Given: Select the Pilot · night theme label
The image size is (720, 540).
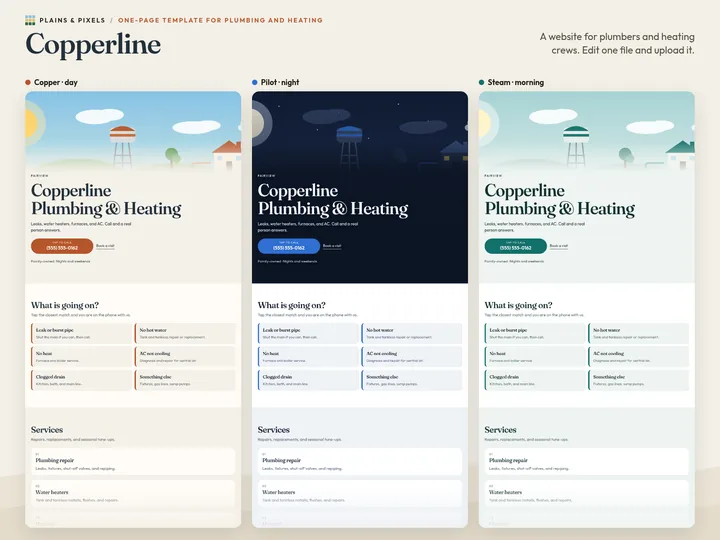Looking at the screenshot, I should pos(280,82).
